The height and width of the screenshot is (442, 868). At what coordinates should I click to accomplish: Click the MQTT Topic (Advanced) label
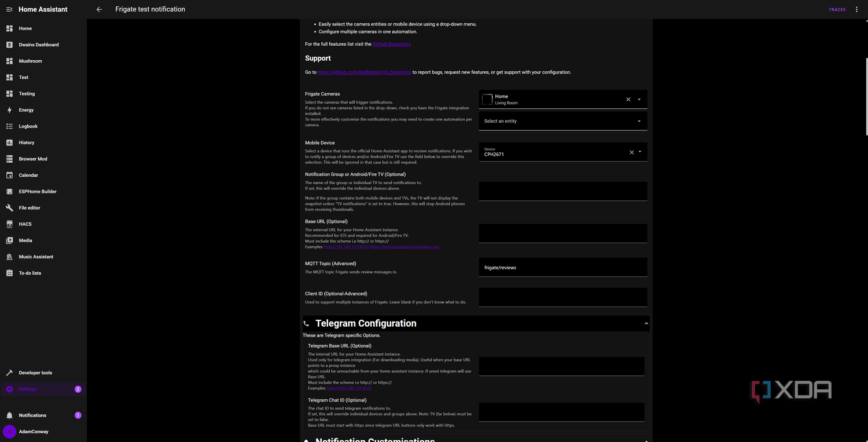[330, 264]
